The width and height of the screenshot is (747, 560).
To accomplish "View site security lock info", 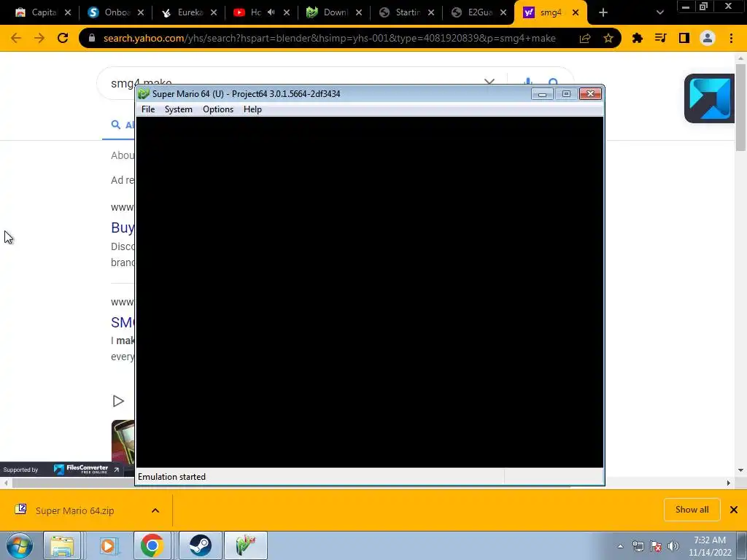I will (92, 38).
